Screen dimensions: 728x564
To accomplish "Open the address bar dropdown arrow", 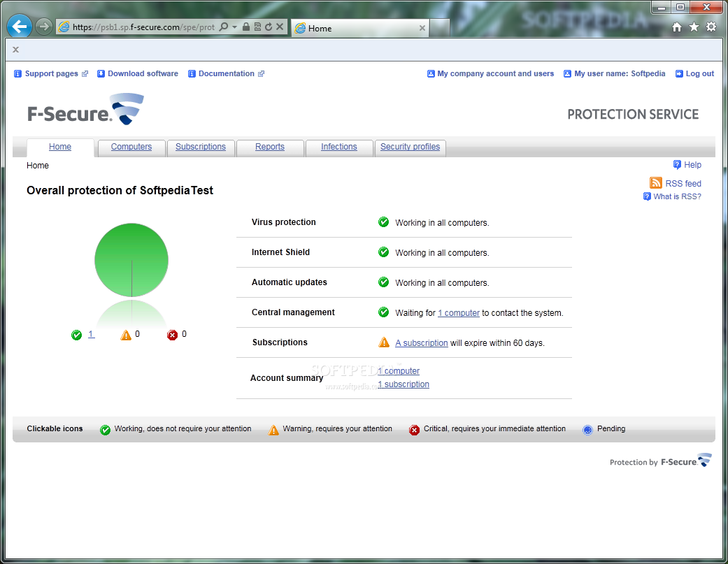I will click(x=234, y=27).
